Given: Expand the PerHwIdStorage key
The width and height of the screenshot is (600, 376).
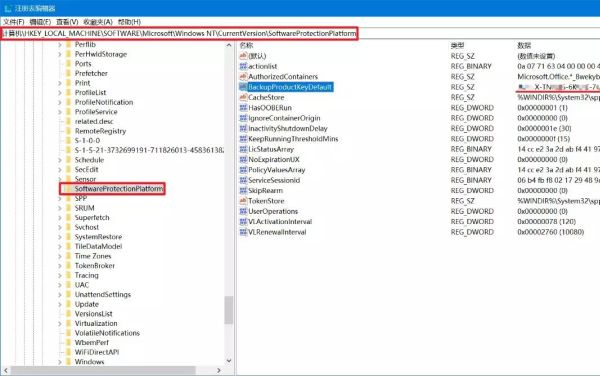Looking at the screenshot, I should coord(60,54).
